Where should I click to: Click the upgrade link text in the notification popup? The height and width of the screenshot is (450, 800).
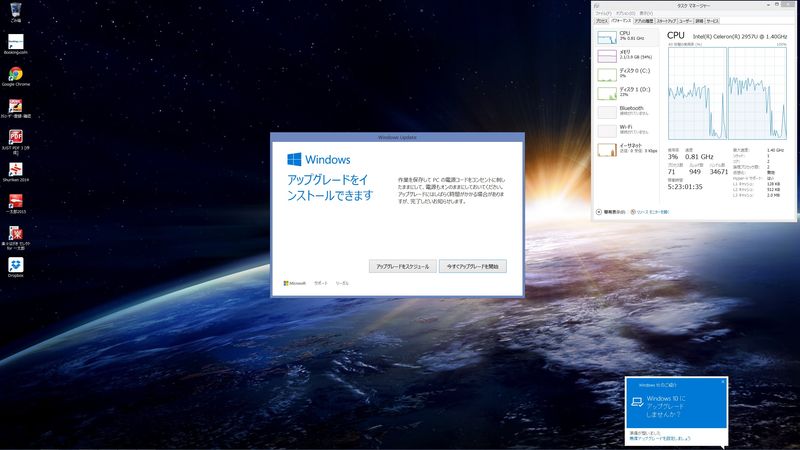pyautogui.click(x=660, y=438)
